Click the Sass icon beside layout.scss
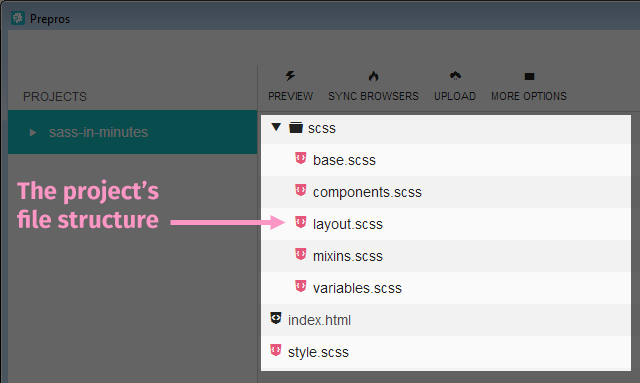This screenshot has height=383, width=640. click(301, 222)
